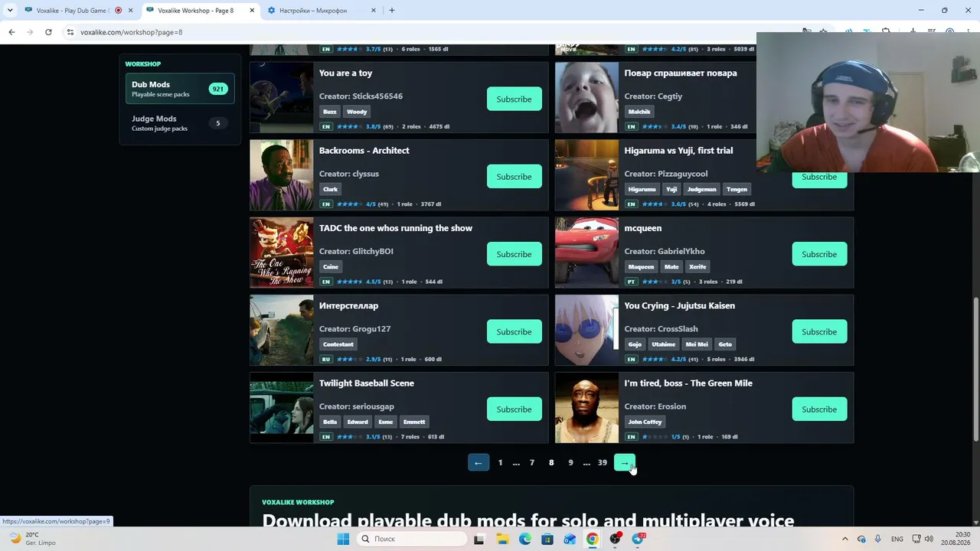Image resolution: width=980 pixels, height=551 pixels.
Task: Subscribe to You Crying - Jujutsu Kaisen
Action: click(x=819, y=331)
